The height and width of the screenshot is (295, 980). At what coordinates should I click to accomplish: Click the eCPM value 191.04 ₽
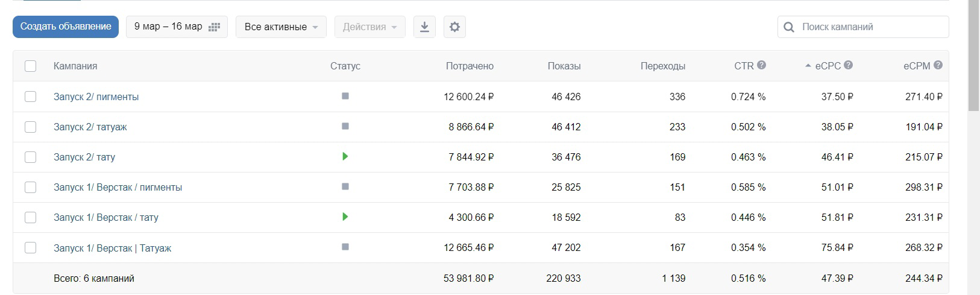[924, 127]
